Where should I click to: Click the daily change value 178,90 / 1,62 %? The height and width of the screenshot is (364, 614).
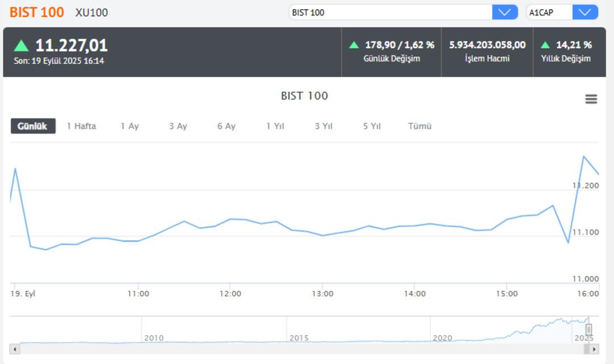400,44
